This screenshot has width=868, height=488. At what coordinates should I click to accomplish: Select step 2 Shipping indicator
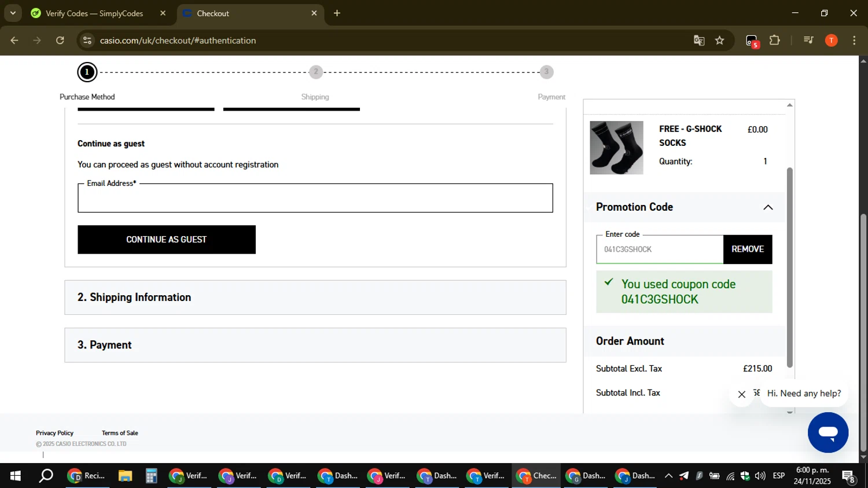pyautogui.click(x=315, y=72)
